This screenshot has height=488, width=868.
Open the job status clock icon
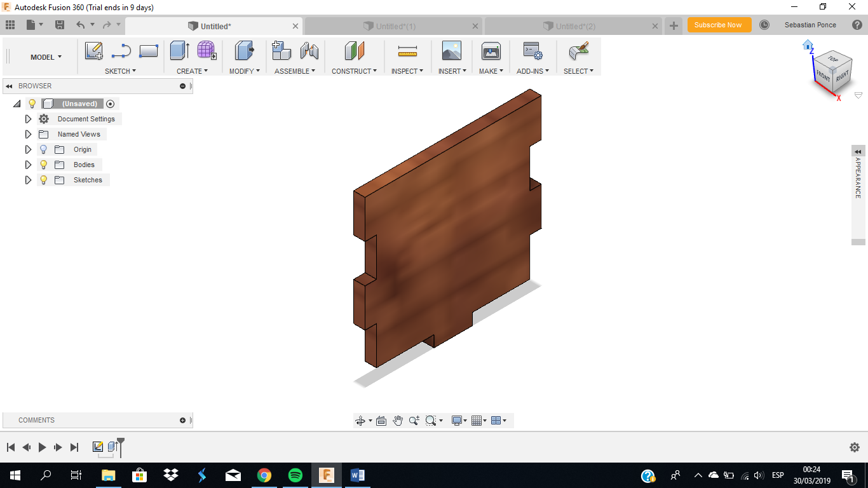click(x=764, y=25)
